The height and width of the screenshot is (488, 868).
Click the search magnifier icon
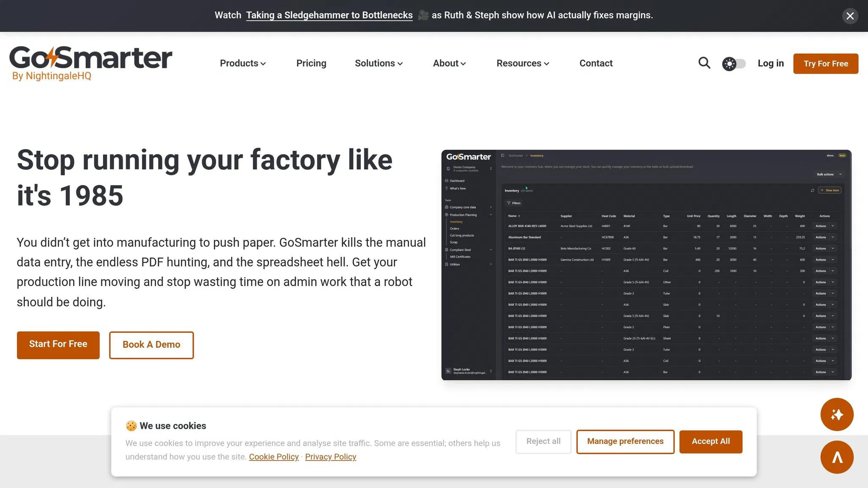coord(704,63)
